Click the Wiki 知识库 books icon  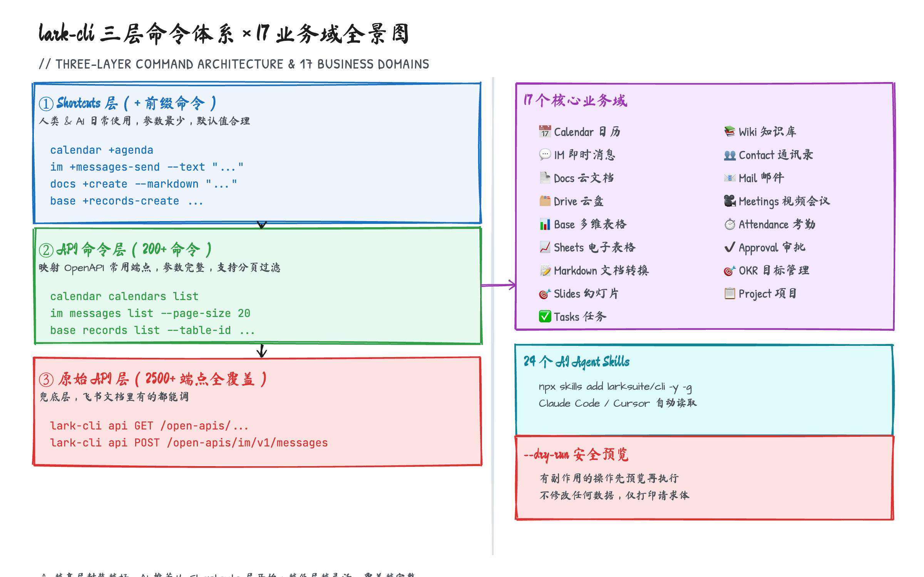tap(730, 132)
